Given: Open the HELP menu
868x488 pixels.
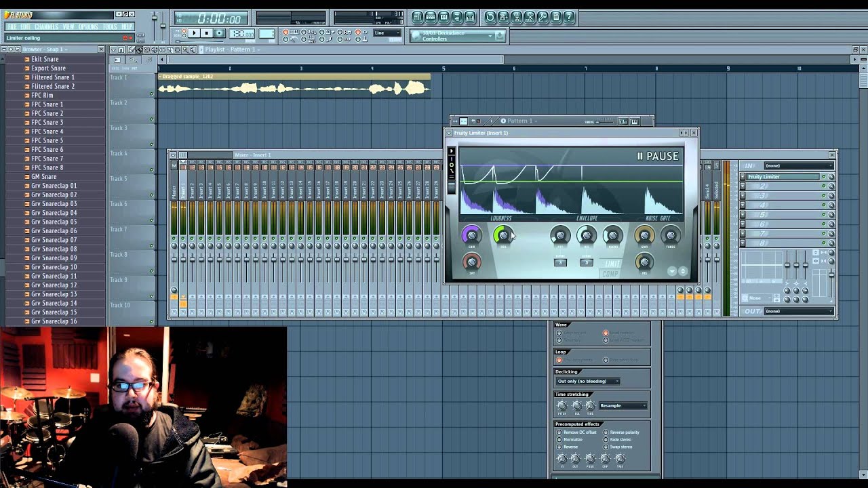Looking at the screenshot, I should 127,27.
